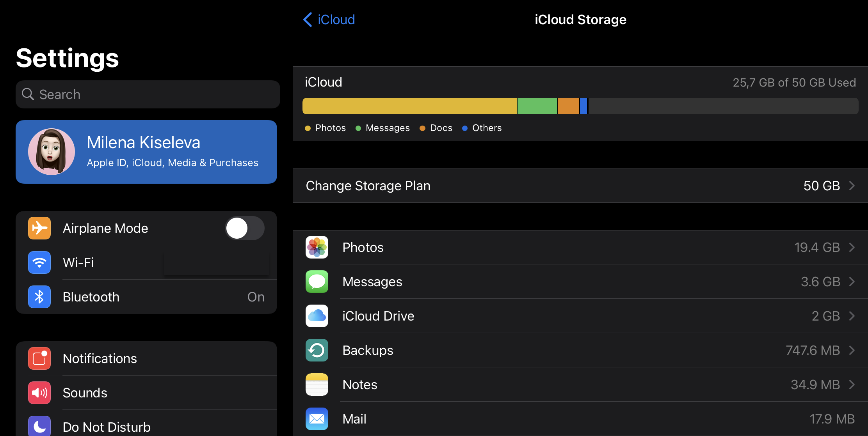Tap the magnifying glass in Search
This screenshot has width=868, height=436.
pyautogui.click(x=28, y=94)
